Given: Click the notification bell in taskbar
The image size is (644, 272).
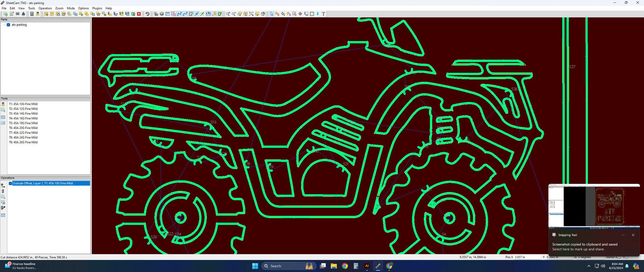Looking at the screenshot, I should [x=627, y=266].
